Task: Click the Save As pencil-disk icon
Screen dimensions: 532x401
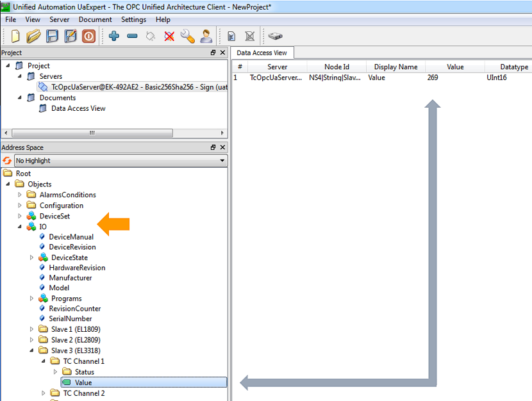Action: (71, 36)
